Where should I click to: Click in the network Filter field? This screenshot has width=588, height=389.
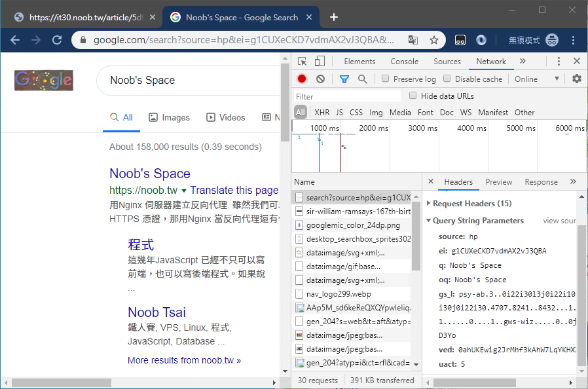pyautogui.click(x=347, y=96)
